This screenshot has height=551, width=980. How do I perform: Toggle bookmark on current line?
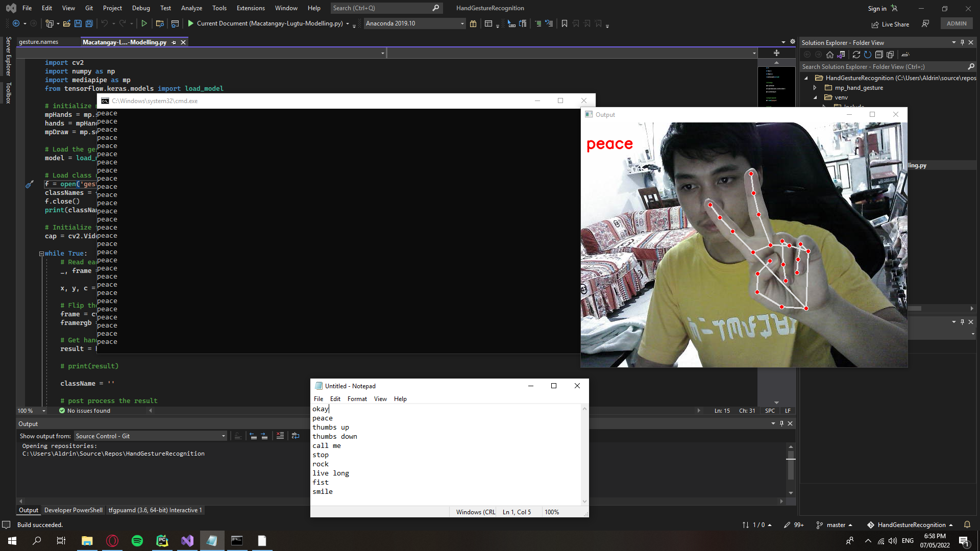(x=565, y=23)
